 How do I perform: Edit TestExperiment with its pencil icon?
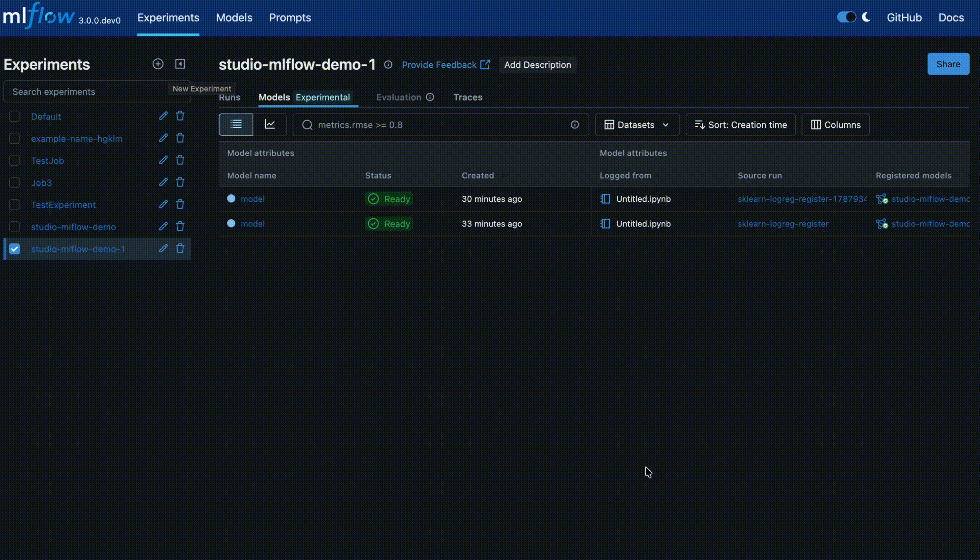tap(163, 204)
